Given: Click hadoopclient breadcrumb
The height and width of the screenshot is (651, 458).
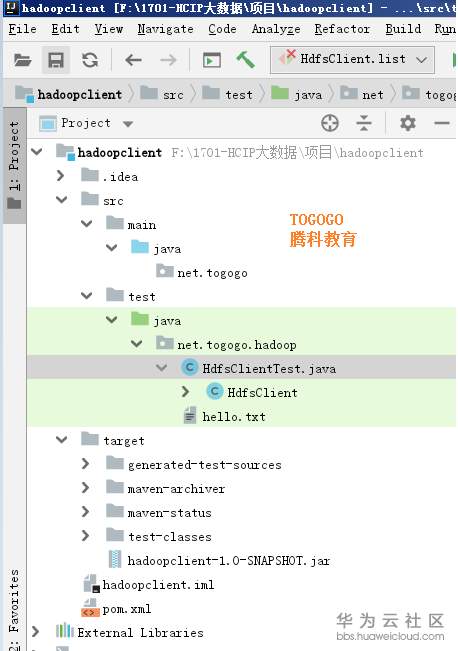Looking at the screenshot, I should pyautogui.click(x=69, y=94).
